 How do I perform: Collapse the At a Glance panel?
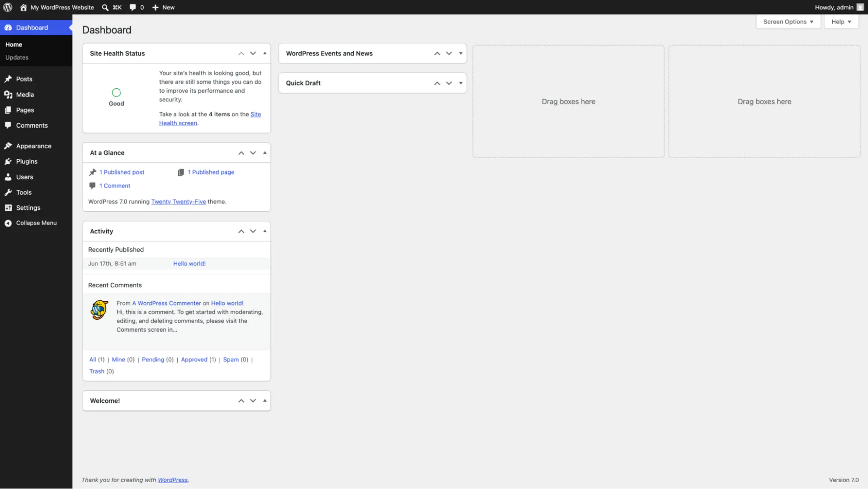click(265, 153)
